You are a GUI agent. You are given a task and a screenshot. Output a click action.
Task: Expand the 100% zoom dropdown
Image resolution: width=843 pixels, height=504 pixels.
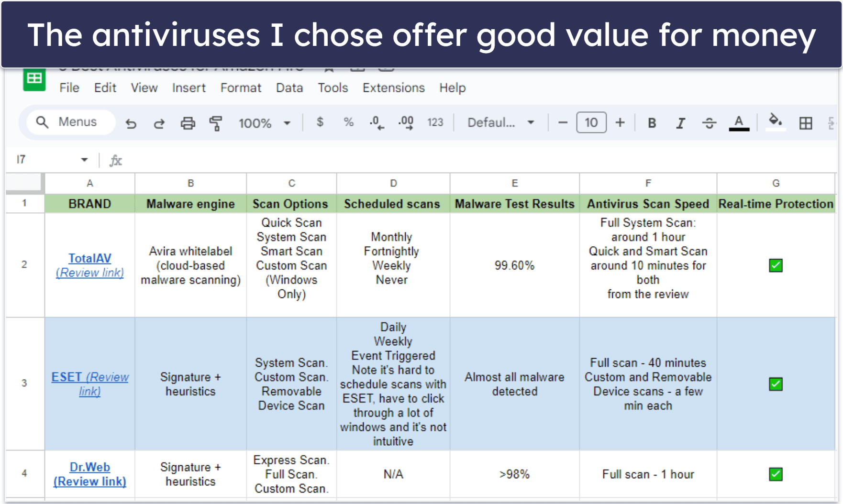coord(265,123)
